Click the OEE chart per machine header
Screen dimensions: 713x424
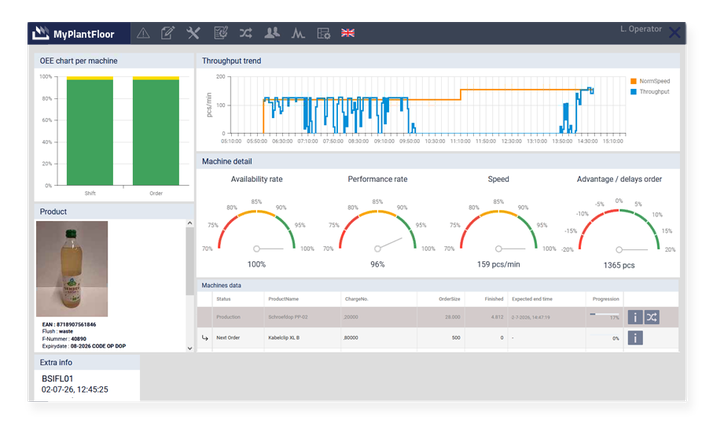[114, 61]
